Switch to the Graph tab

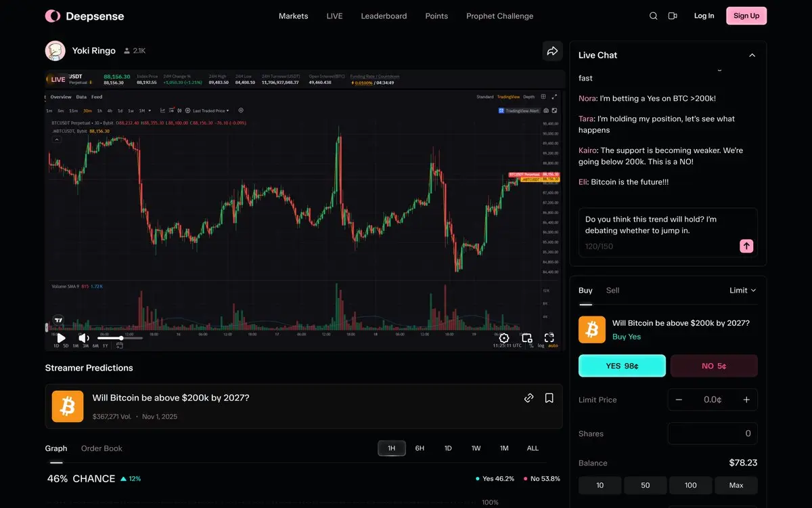(56, 448)
